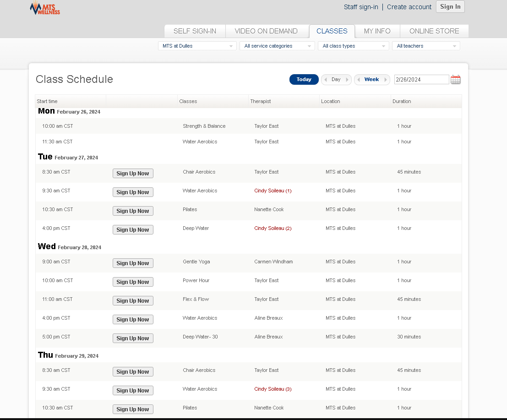Go to previous week arrow
This screenshot has width=507, height=420.
click(359, 80)
